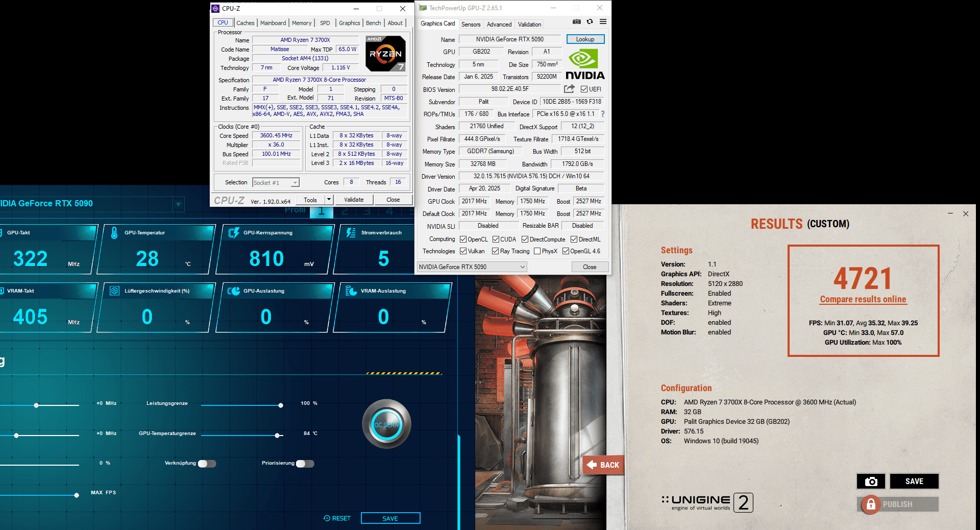Start the OC Scan round button

(x=386, y=424)
